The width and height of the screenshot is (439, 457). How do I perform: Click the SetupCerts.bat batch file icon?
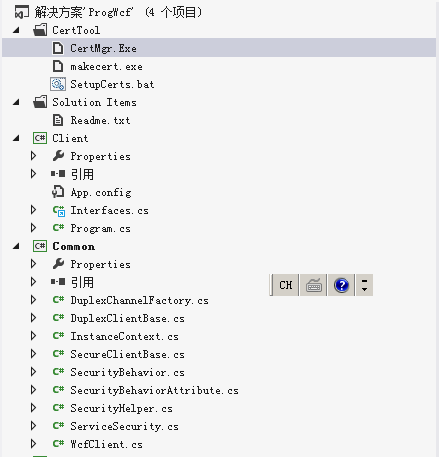click(x=58, y=84)
